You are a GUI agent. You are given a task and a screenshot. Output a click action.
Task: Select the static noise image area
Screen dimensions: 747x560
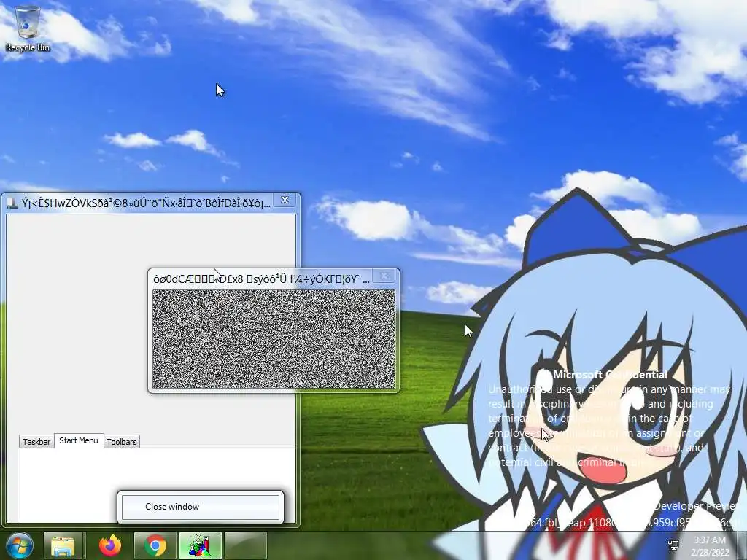click(274, 339)
